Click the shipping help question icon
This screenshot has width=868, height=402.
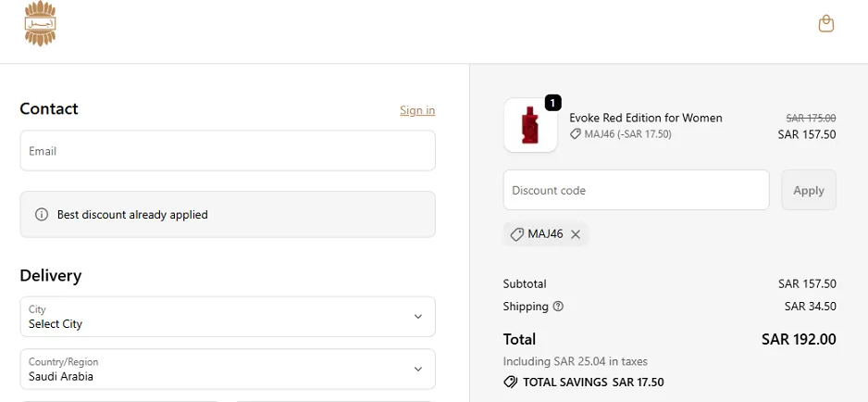558,306
